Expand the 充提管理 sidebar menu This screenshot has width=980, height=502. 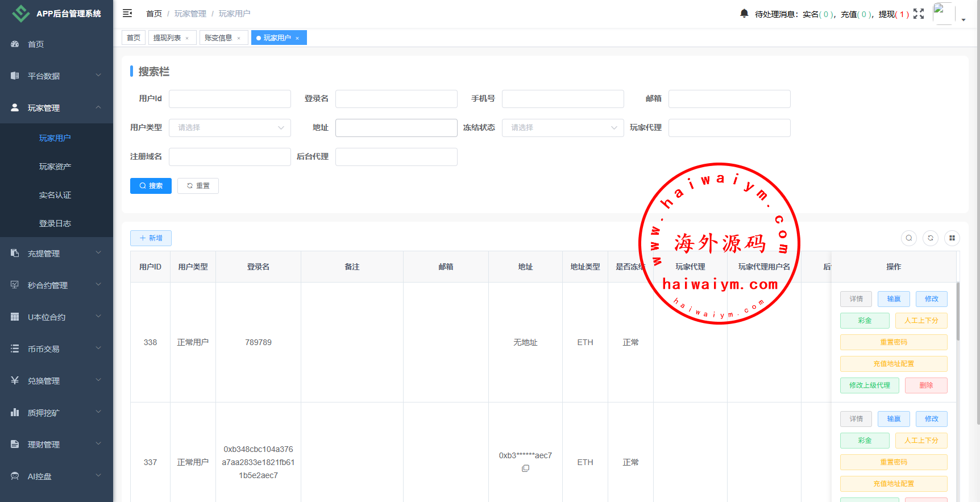(56, 254)
